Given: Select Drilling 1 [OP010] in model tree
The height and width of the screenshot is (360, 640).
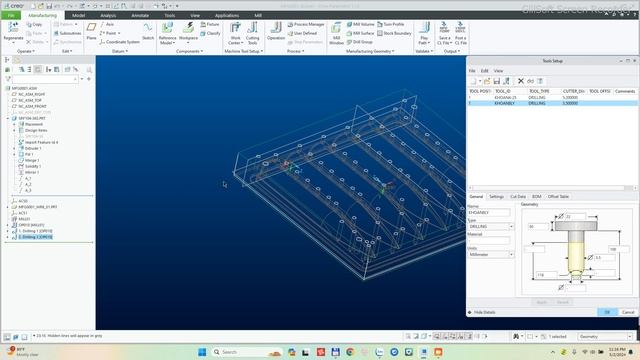Looking at the screenshot, I should pos(35,231).
